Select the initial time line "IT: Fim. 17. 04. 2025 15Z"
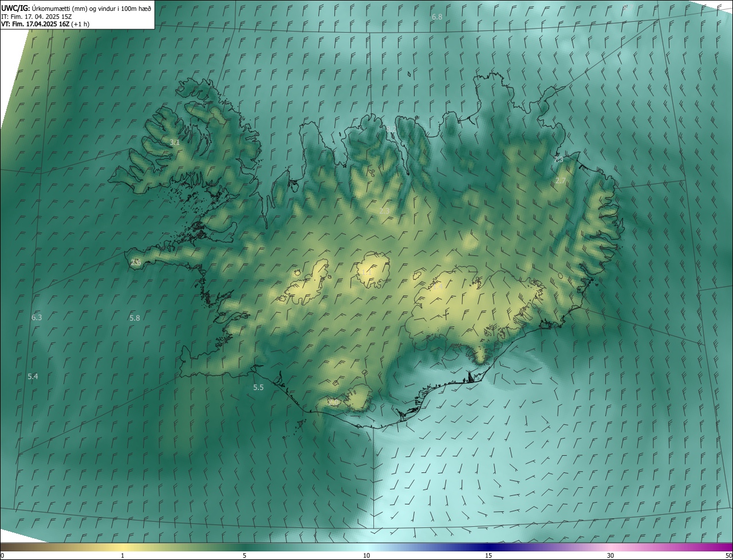The width and height of the screenshot is (733, 560). (x=37, y=16)
